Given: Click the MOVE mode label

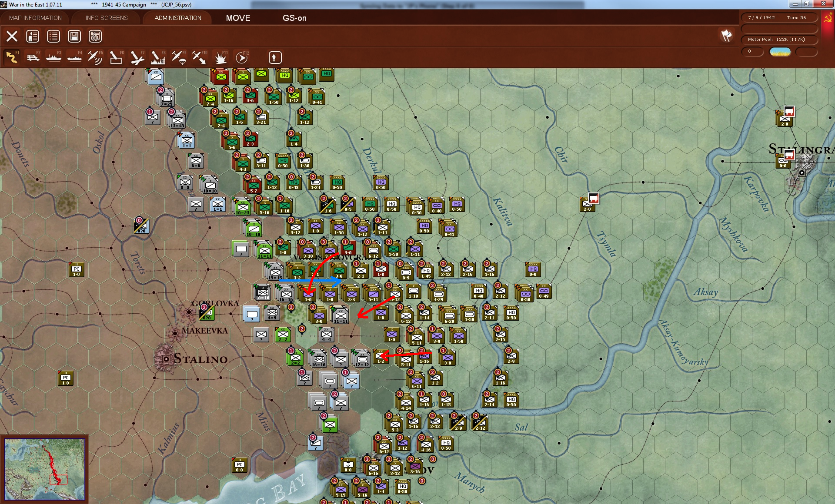Looking at the screenshot, I should (x=238, y=18).
